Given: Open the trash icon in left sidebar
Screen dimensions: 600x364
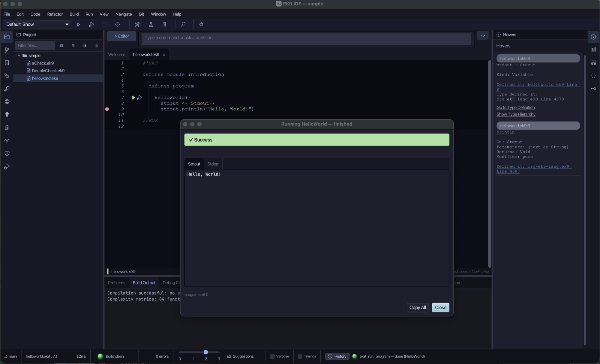Looking at the screenshot, I should pos(7,128).
